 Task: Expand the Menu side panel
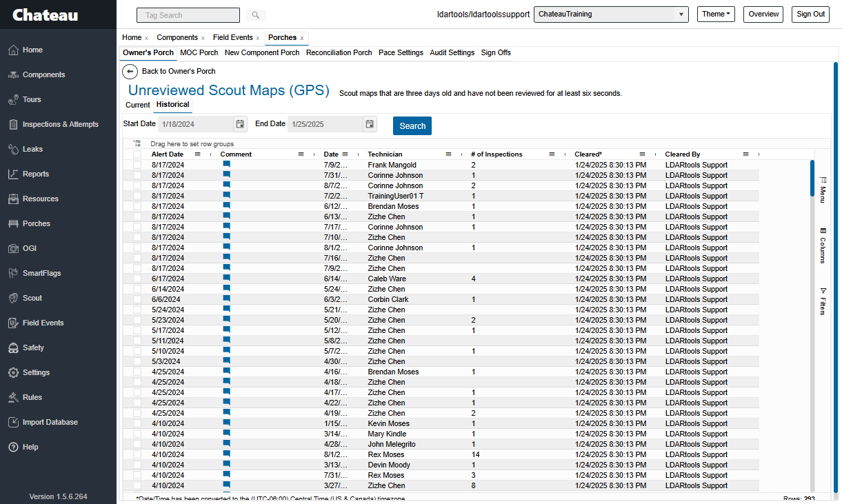(823, 190)
